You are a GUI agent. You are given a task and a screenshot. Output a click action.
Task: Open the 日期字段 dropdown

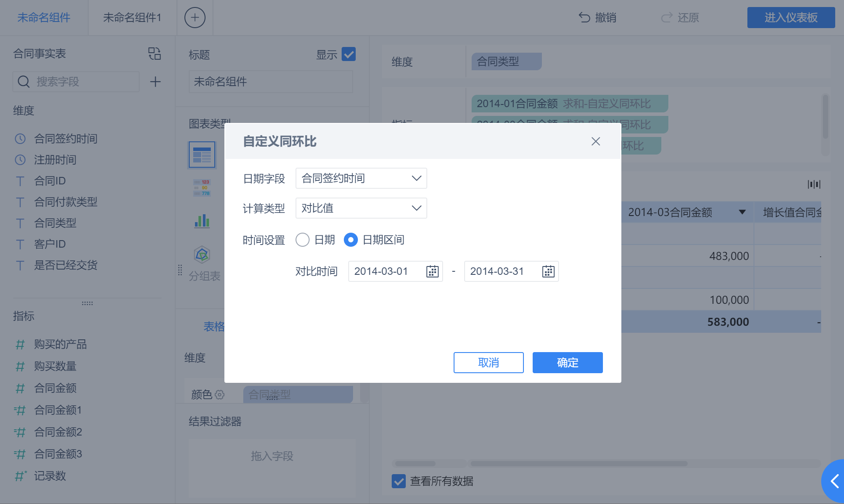pyautogui.click(x=361, y=178)
